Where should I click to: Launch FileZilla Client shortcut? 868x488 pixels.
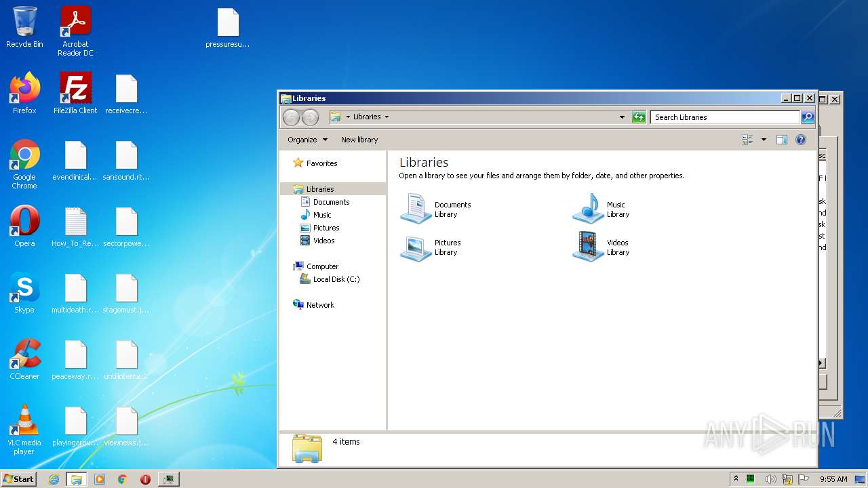(x=75, y=94)
